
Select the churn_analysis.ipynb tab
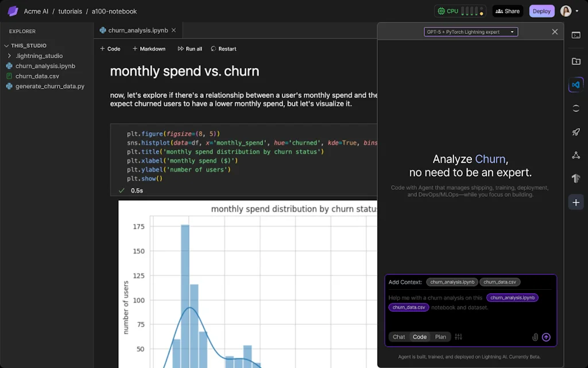click(137, 30)
